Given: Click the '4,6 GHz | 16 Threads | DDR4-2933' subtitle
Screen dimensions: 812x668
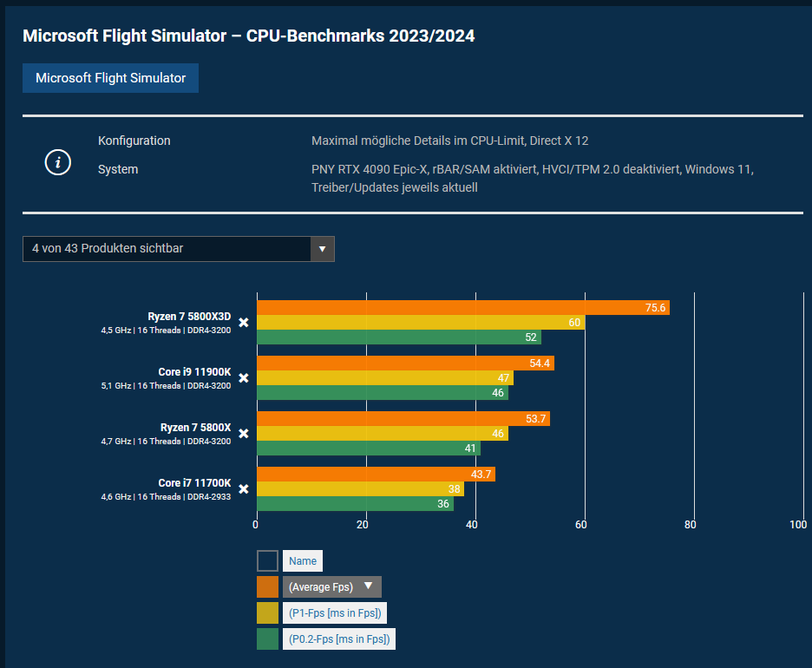Looking at the screenshot, I should (x=166, y=496).
